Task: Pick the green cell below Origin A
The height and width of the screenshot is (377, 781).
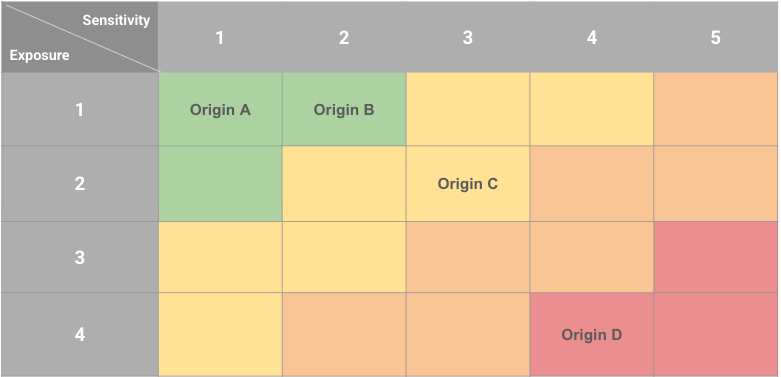Action: (x=220, y=184)
